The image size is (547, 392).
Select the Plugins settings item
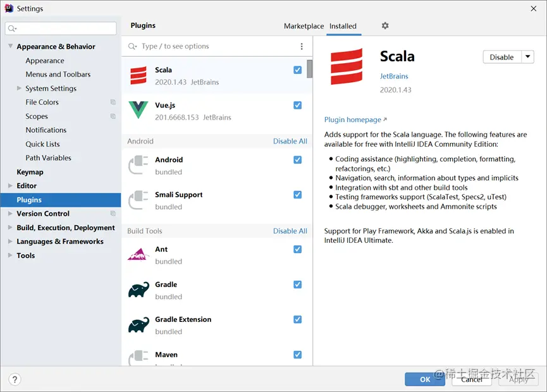(x=61, y=200)
